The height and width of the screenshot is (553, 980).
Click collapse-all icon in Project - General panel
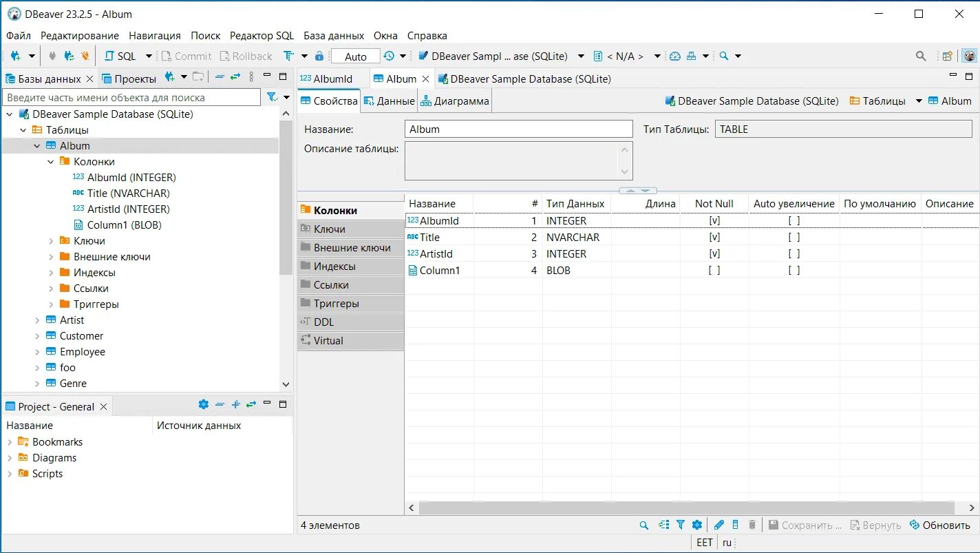(220, 405)
